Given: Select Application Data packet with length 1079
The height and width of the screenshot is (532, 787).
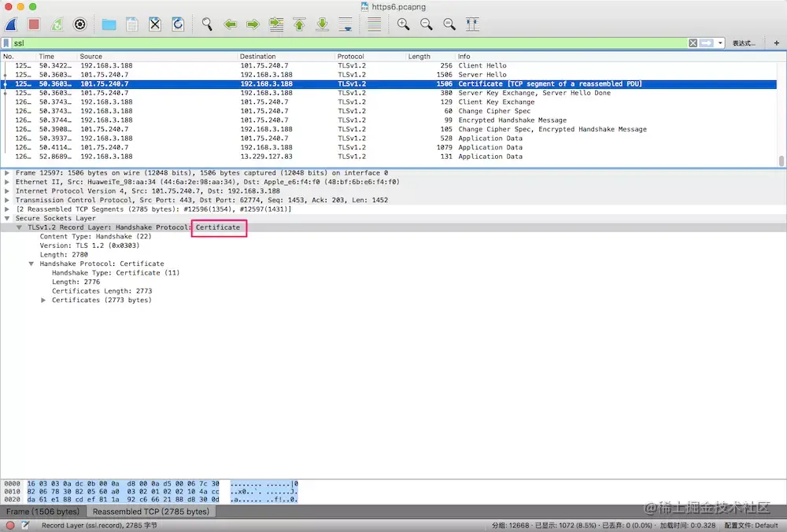Looking at the screenshot, I should click(389, 147).
